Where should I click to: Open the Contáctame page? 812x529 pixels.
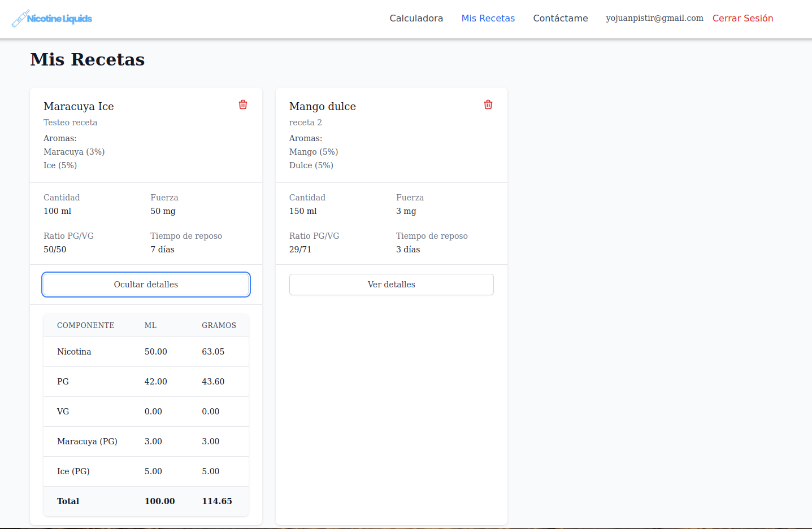(x=561, y=18)
